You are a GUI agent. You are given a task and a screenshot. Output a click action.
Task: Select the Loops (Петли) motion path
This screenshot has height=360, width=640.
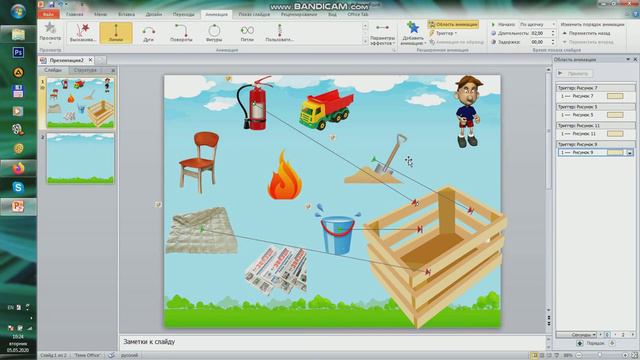pos(247,33)
